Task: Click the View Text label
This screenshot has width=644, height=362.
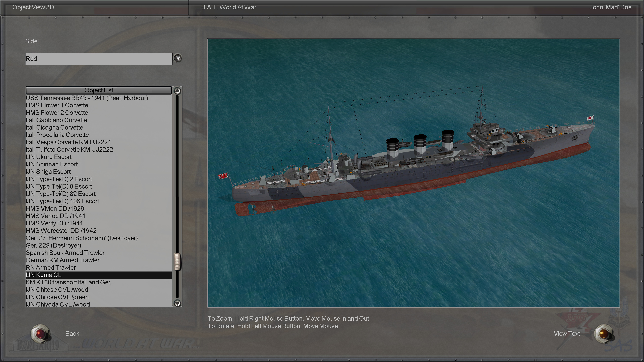Action: coord(567,334)
